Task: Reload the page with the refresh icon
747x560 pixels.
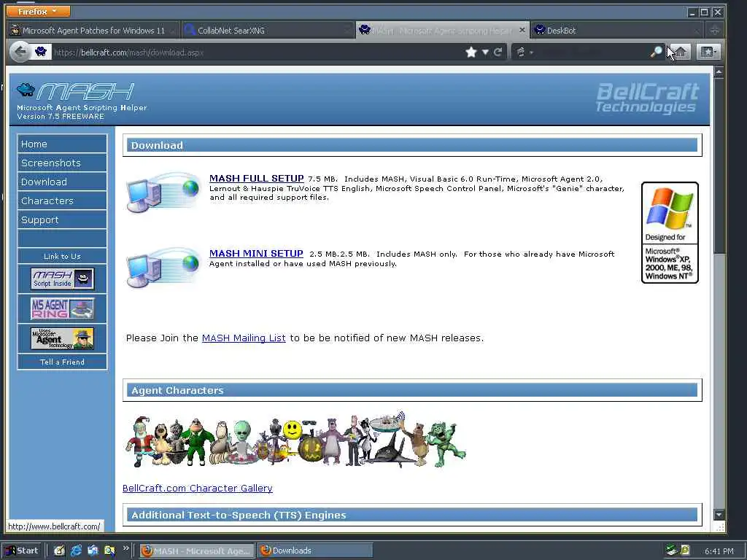Action: pyautogui.click(x=498, y=52)
